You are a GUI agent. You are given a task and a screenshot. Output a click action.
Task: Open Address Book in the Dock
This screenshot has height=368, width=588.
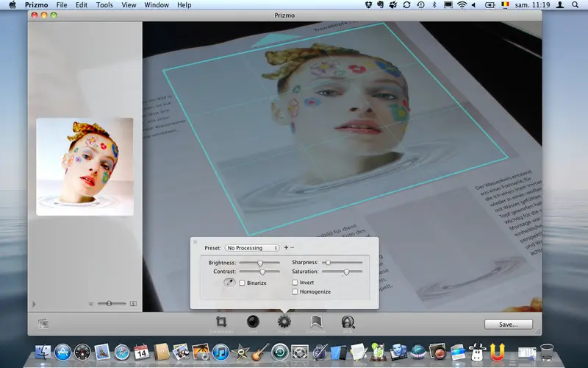click(161, 353)
